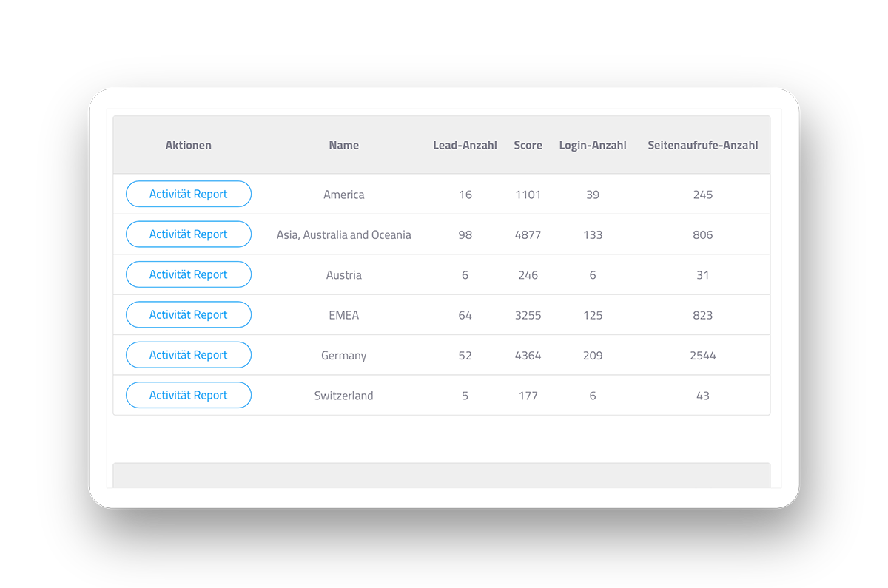
Task: Sort by Name column header
Action: [x=344, y=145]
